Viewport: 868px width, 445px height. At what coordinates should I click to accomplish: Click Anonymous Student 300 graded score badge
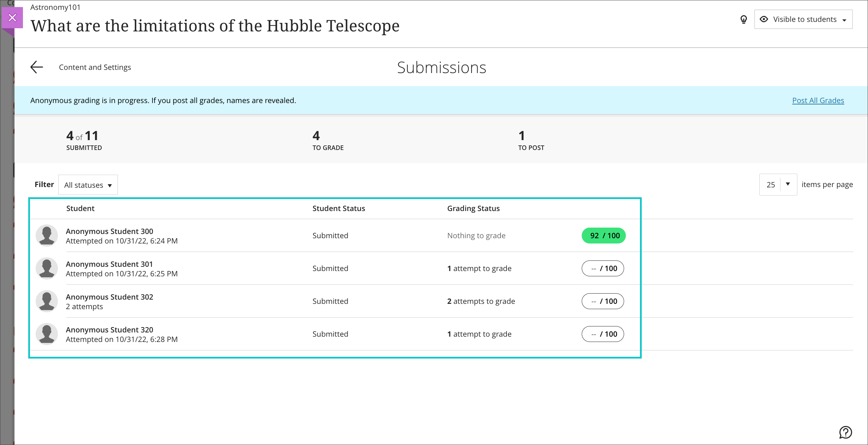click(x=603, y=235)
